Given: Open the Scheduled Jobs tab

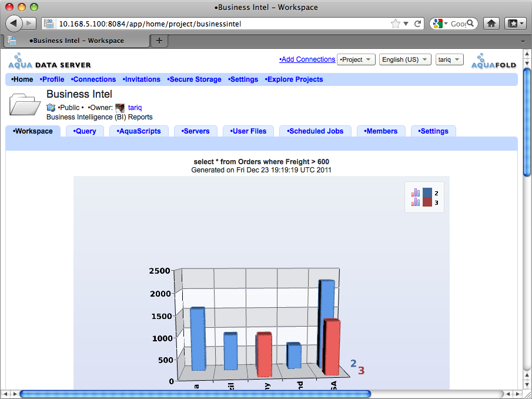Looking at the screenshot, I should 315,131.
